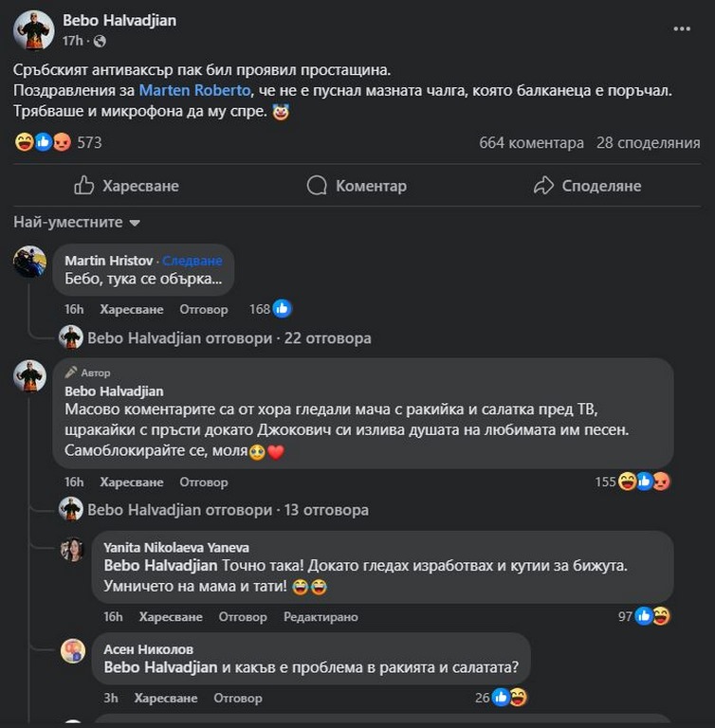Click the Коментар speech bubble icon
The width and height of the screenshot is (715, 728).
[317, 186]
